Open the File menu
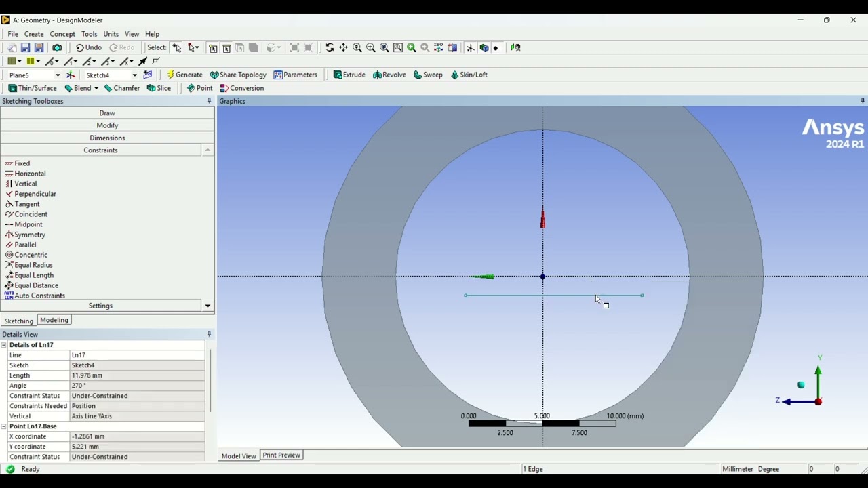The height and width of the screenshot is (488, 868). point(13,34)
